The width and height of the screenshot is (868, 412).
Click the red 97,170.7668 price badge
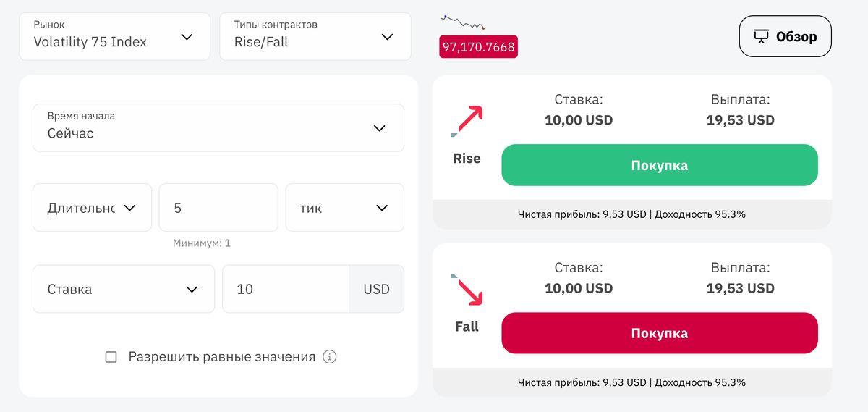coord(478,47)
